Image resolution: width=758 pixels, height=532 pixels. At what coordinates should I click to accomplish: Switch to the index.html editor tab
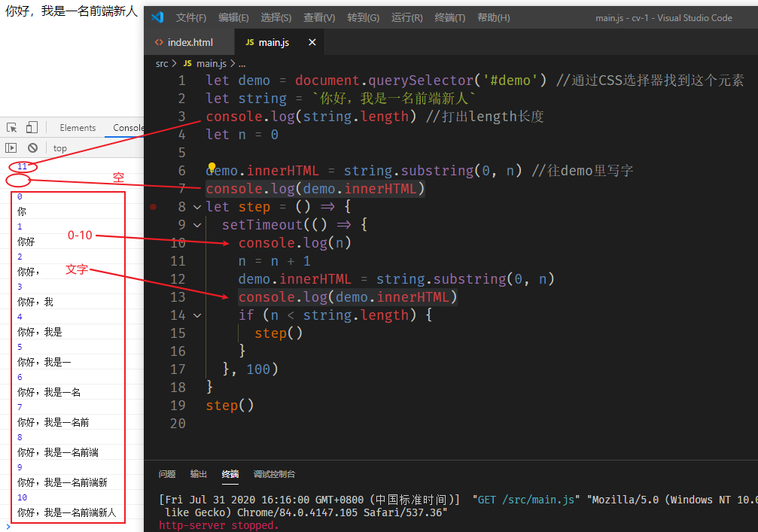(x=190, y=43)
